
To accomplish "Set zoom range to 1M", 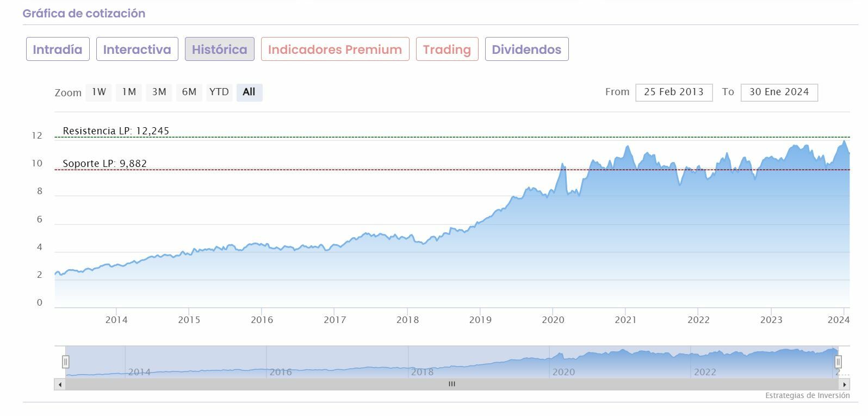I will tap(129, 92).
